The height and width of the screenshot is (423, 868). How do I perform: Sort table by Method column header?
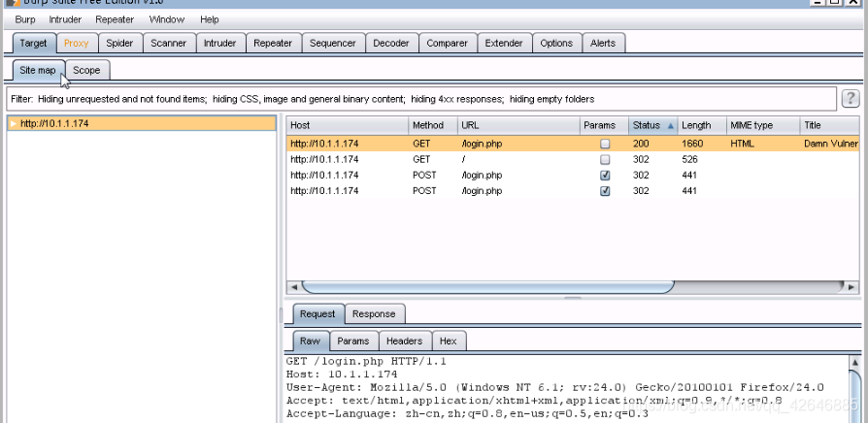[428, 126]
